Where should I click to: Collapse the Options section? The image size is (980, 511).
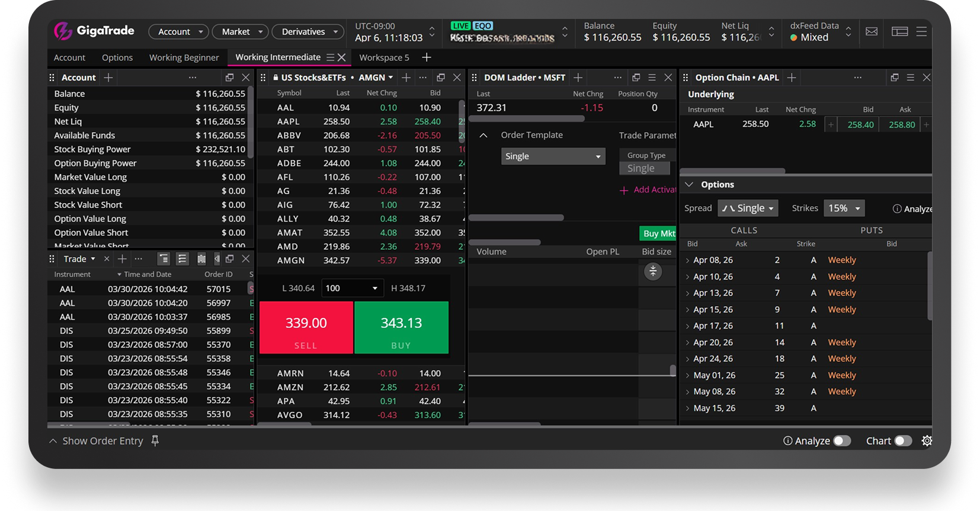point(689,185)
